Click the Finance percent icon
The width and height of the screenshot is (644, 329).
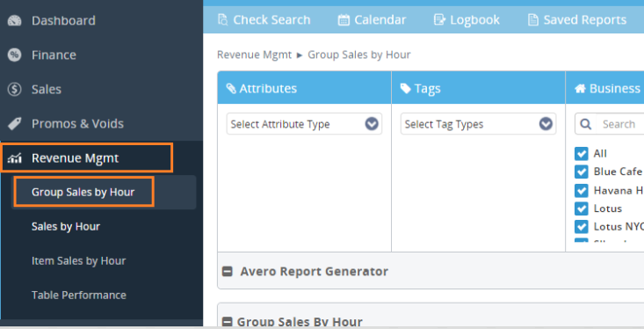pyautogui.click(x=14, y=55)
